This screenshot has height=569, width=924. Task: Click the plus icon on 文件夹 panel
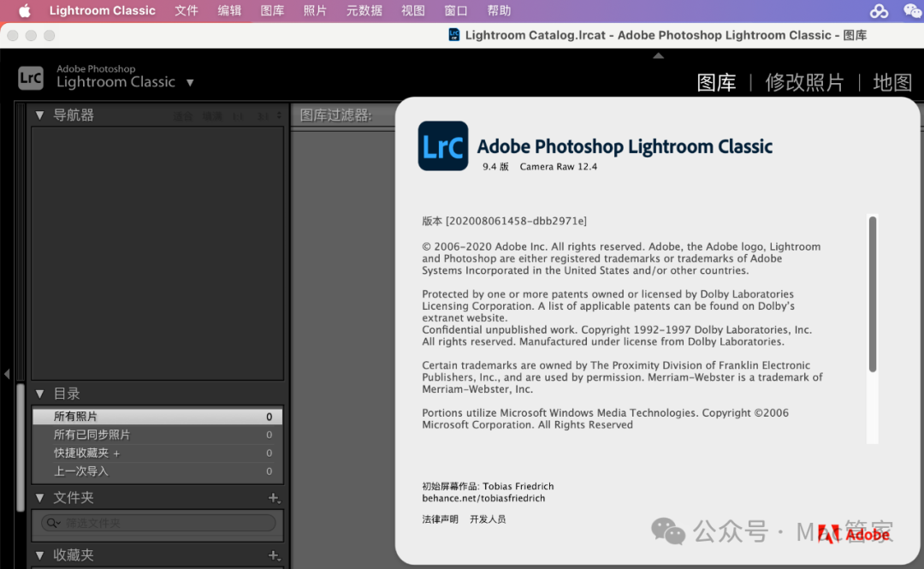tap(274, 498)
